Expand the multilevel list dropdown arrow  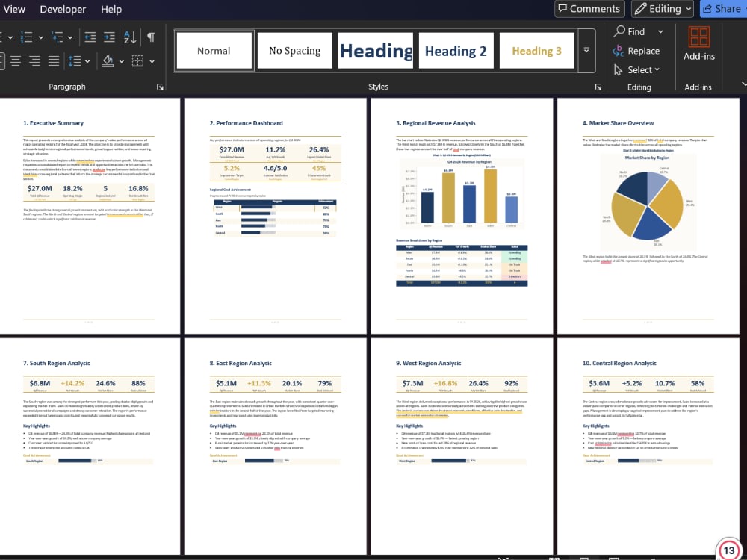(x=70, y=37)
